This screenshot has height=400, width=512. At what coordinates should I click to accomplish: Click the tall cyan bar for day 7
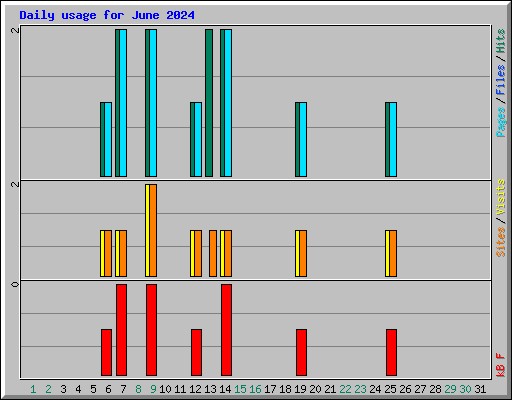[x=123, y=103]
